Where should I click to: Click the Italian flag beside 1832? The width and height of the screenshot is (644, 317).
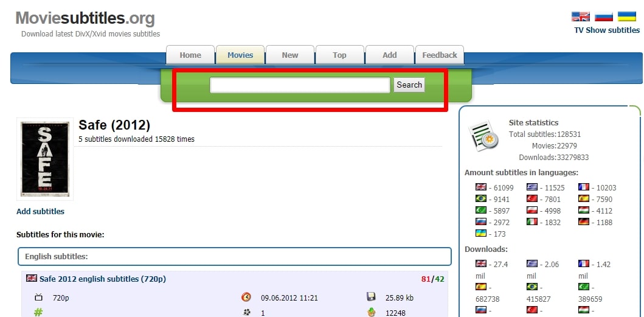pyautogui.click(x=532, y=221)
